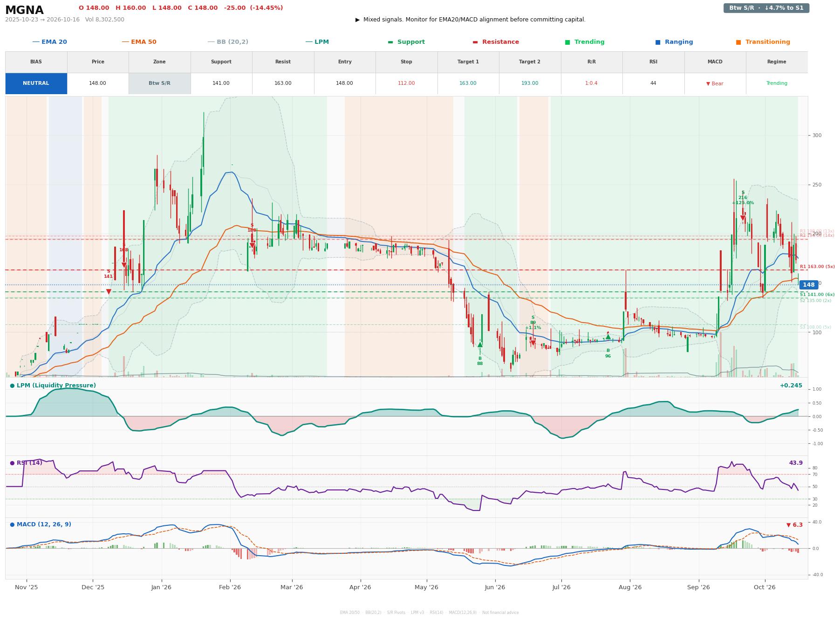Click the buy signal marker labeled B 88

480,345
